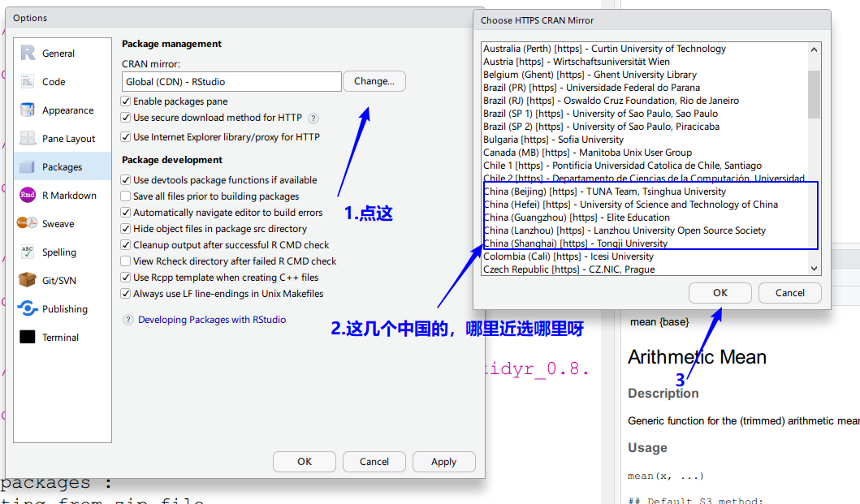The width and height of the screenshot is (860, 504).
Task: Open the Pane Layout options section
Action: (63, 139)
